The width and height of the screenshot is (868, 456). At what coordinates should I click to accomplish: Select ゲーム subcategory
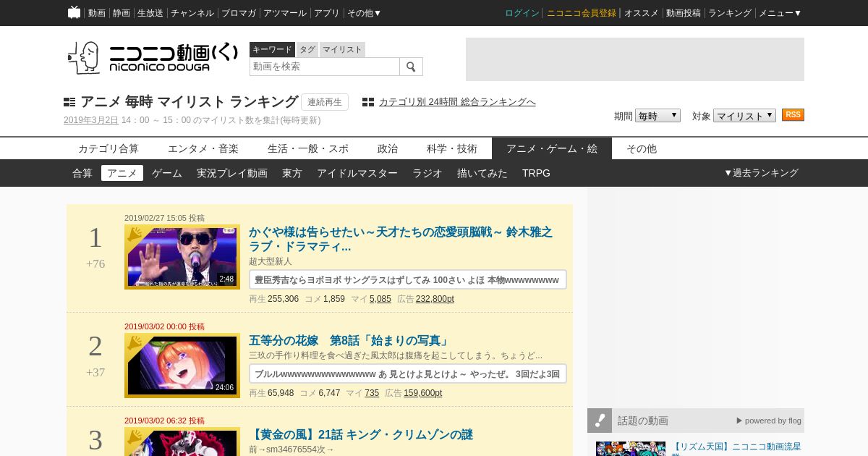click(x=167, y=173)
